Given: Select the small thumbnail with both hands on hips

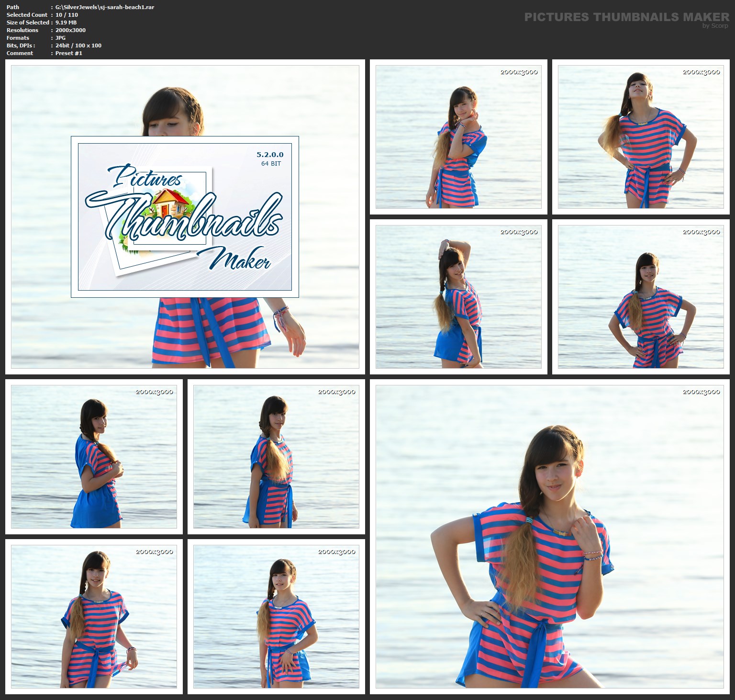Looking at the screenshot, I should coord(641,297).
